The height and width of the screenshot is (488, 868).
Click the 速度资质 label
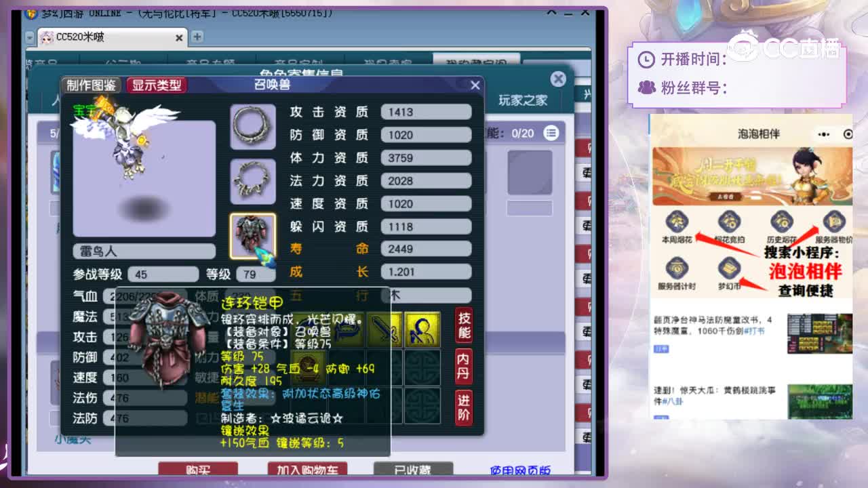pyautogui.click(x=329, y=203)
